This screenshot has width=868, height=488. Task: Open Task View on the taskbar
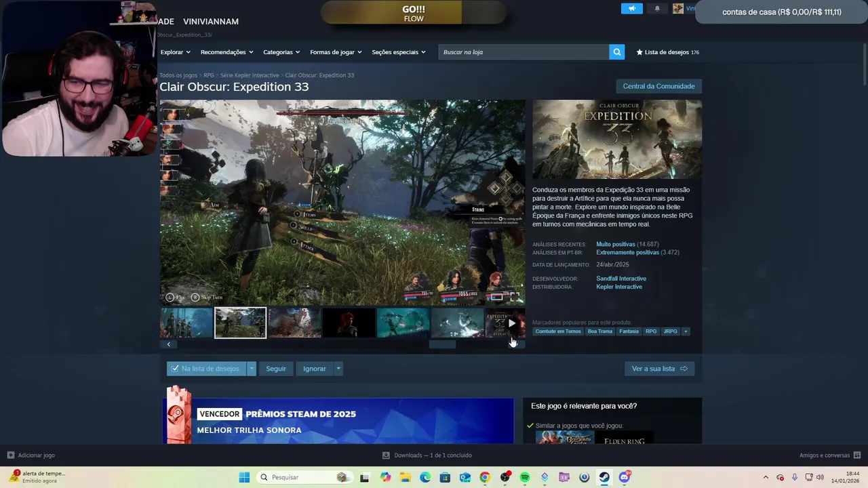365,477
